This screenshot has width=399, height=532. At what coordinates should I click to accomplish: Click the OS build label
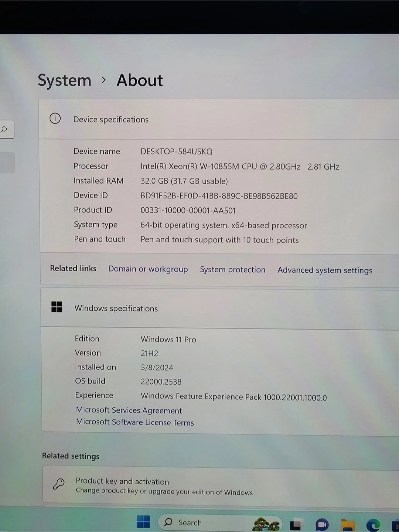point(90,381)
